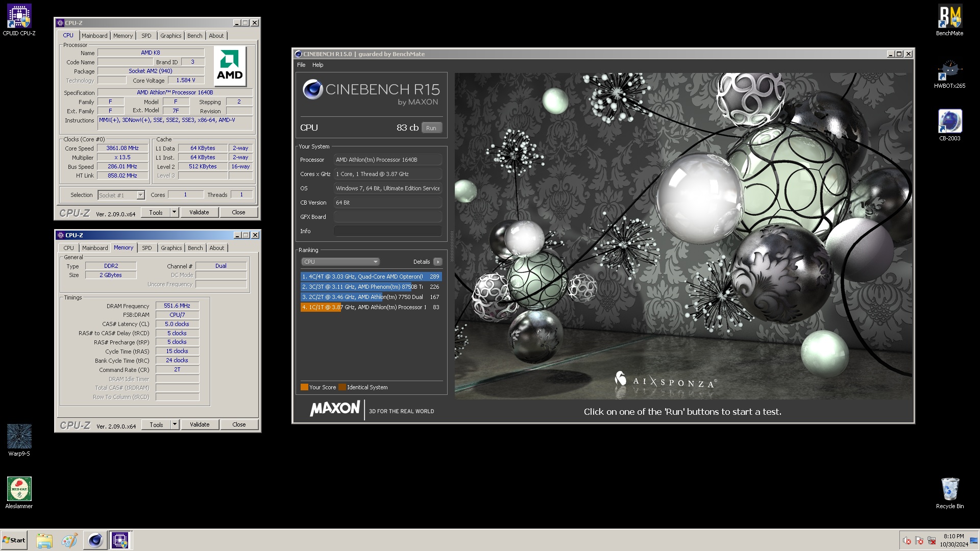Open Tools dropdown arrow in top CPU-Z
Viewport: 980px width, 551px height.
pos(174,212)
